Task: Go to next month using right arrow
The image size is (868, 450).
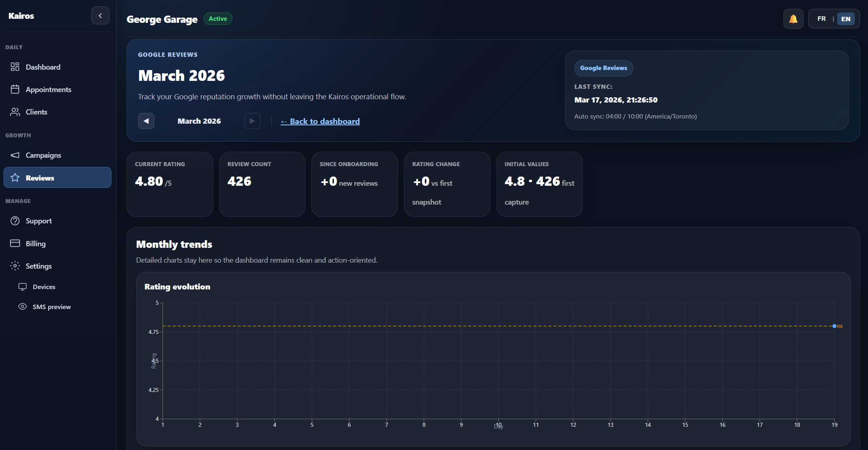Action: [x=252, y=121]
